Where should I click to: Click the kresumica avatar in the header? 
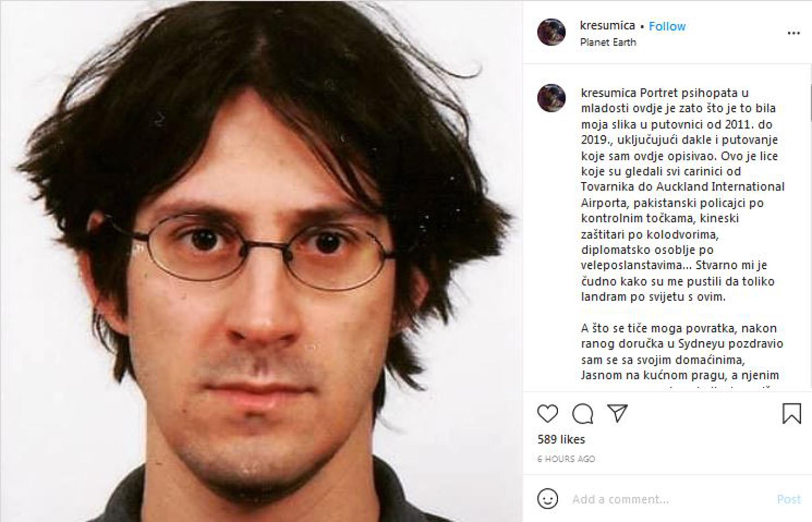[551, 32]
